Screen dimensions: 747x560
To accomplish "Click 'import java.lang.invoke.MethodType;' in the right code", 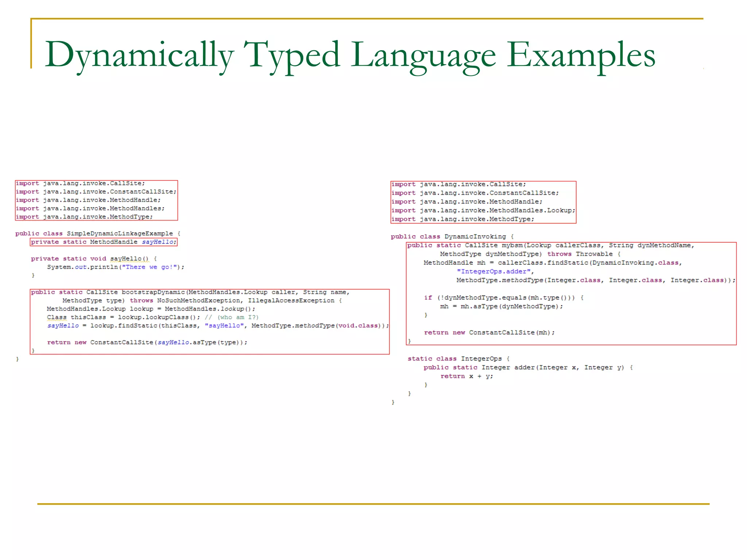I will pos(463,219).
